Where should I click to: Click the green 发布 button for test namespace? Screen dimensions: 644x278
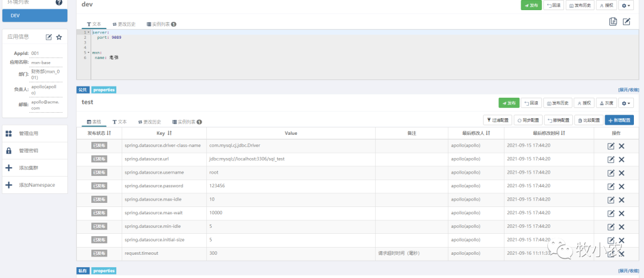pyautogui.click(x=509, y=103)
